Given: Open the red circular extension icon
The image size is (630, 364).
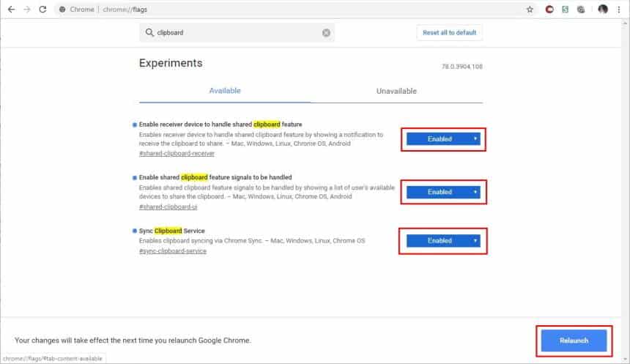Looking at the screenshot, I should pyautogui.click(x=549, y=10).
